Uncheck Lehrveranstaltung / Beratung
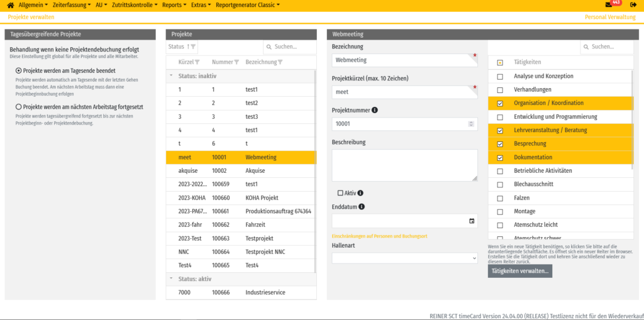Screen dimensions: 644x320 pos(500,131)
